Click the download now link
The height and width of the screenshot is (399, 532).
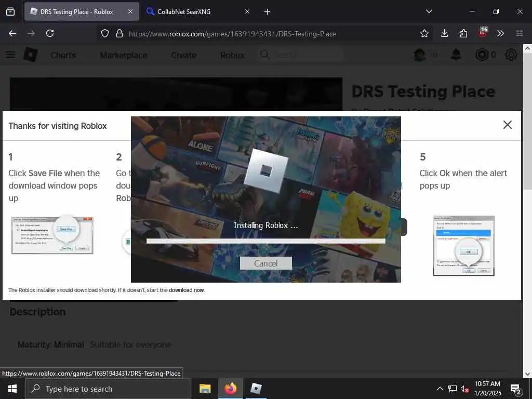click(x=187, y=290)
